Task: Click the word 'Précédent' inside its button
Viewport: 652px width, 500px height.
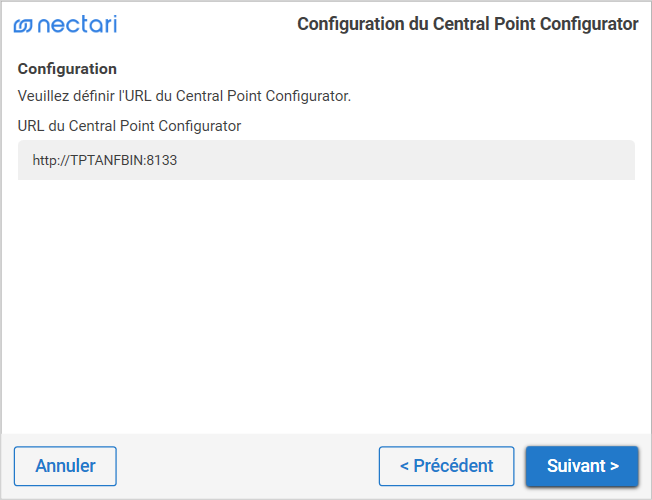Action: coord(453,466)
